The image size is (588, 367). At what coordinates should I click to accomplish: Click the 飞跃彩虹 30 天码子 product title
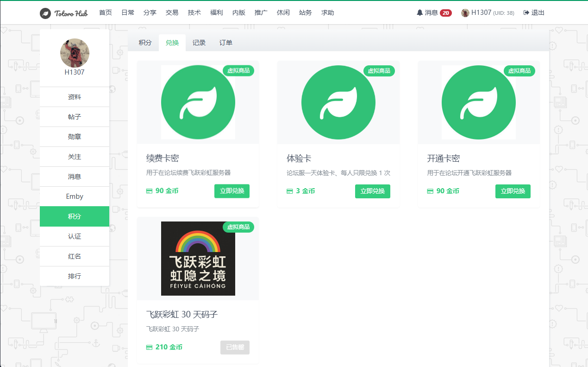(182, 315)
